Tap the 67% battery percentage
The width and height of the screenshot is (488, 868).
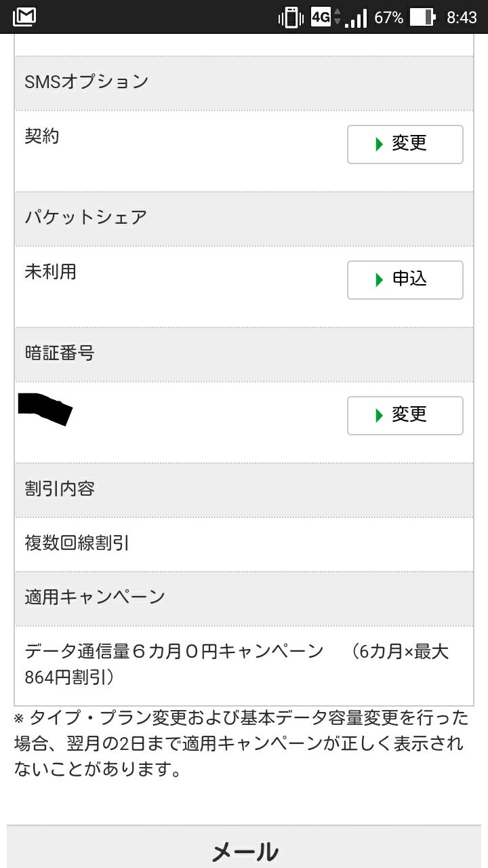[x=388, y=18]
